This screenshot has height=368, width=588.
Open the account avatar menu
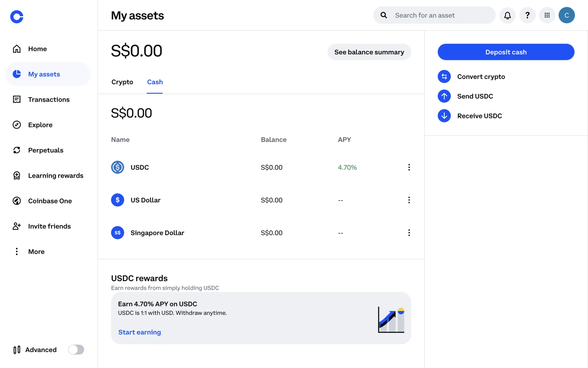coord(567,15)
